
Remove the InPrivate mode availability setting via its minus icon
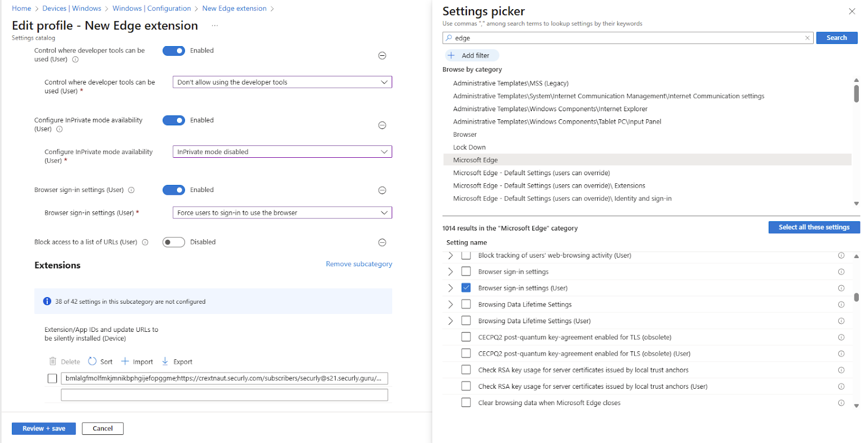(382, 125)
